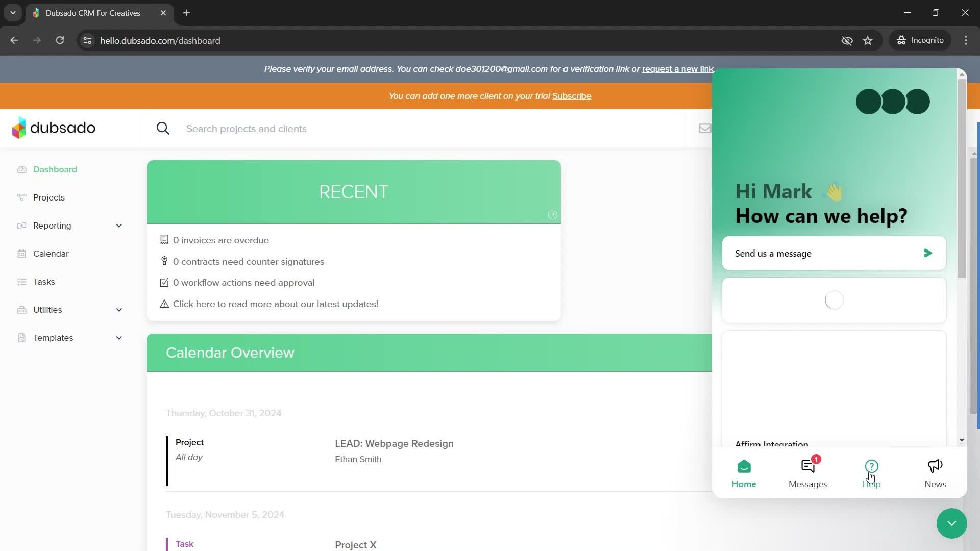Open Messages icon with notification badge

809,465
